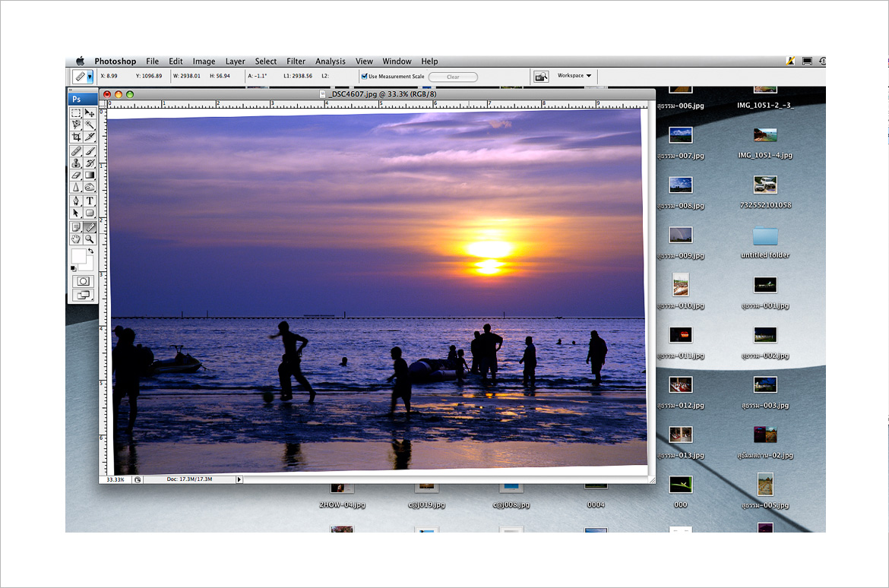Activate the Zoom magnifier tool
This screenshot has height=588, width=889.
[x=90, y=239]
